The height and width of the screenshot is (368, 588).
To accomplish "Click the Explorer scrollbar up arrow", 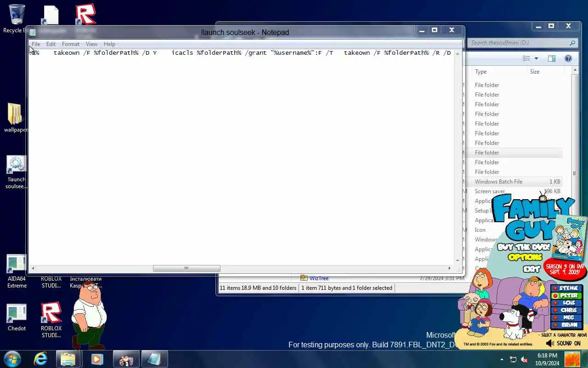I will pyautogui.click(x=574, y=70).
